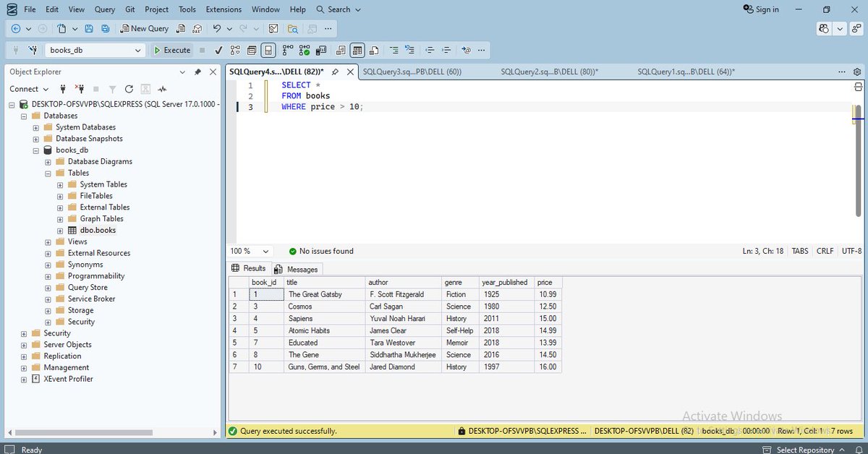Image resolution: width=868 pixels, height=454 pixels.
Task: Open the Connect dropdown in Object Explorer
Action: click(29, 89)
